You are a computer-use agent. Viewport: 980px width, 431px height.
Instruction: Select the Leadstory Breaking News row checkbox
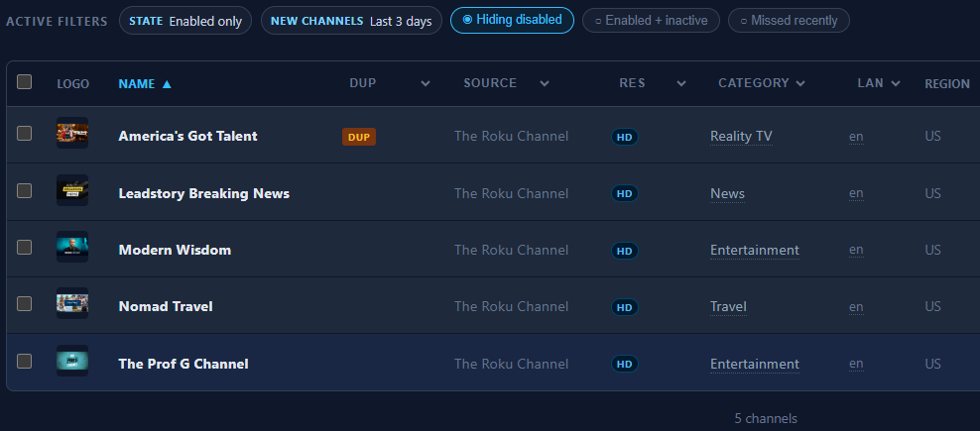[25, 190]
